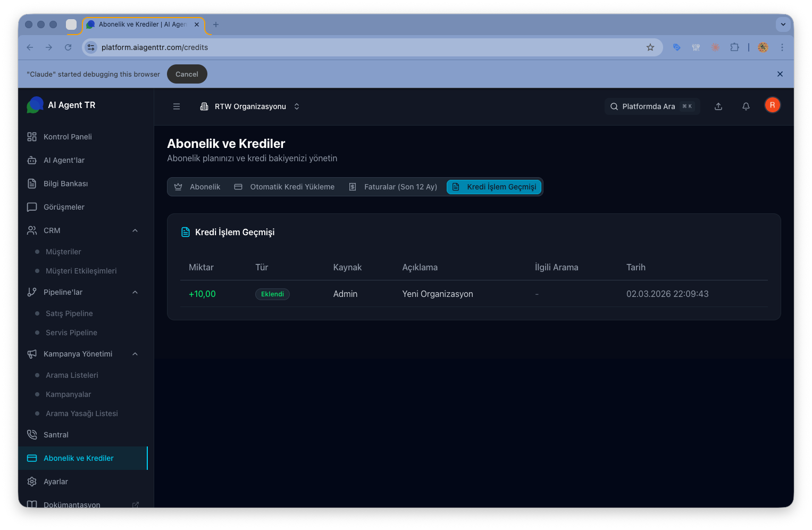
Task: Open the user avatar R menu
Action: click(772, 105)
